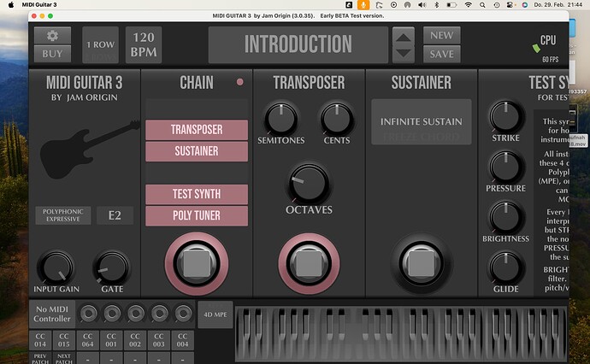Toggle the TRANSPOSER footswitch
This screenshot has width=590, height=364.
(x=309, y=264)
